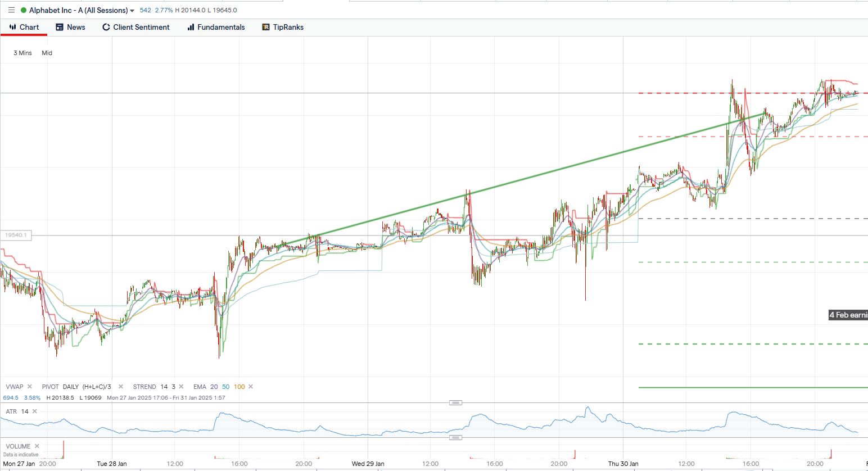Remove the PIVOT daily indicator
868x471 pixels.
click(121, 387)
